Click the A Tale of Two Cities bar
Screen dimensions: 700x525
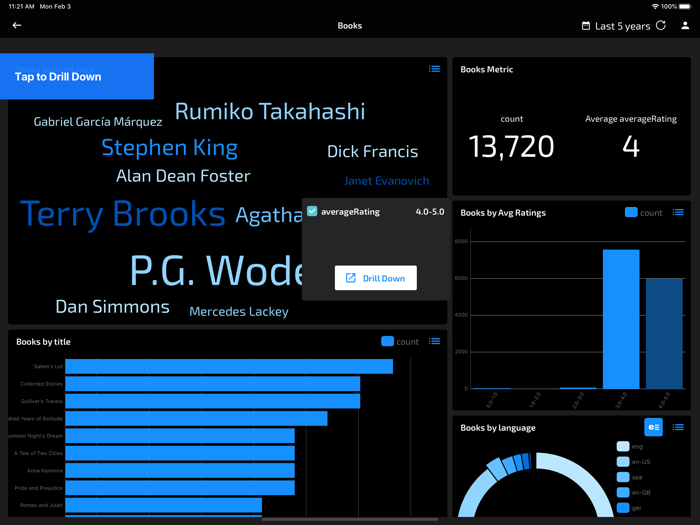click(x=180, y=453)
